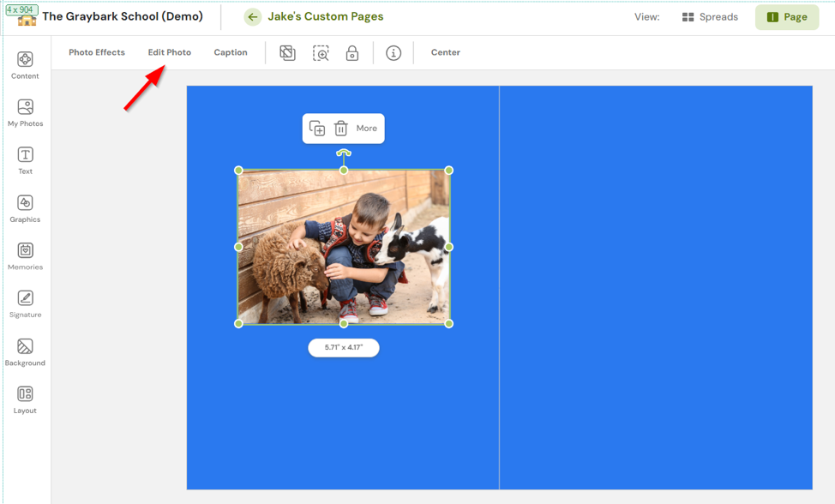
Task: Click the Center alignment button
Action: coord(445,52)
